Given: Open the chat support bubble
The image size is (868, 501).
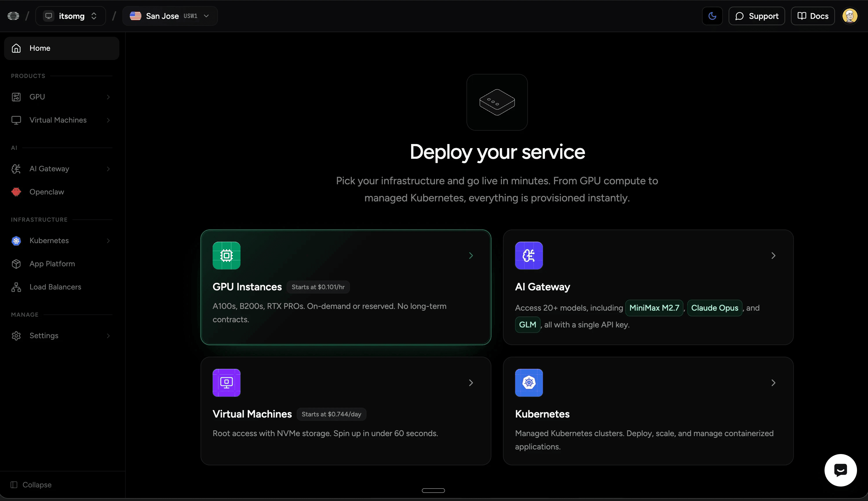Looking at the screenshot, I should click(x=840, y=470).
